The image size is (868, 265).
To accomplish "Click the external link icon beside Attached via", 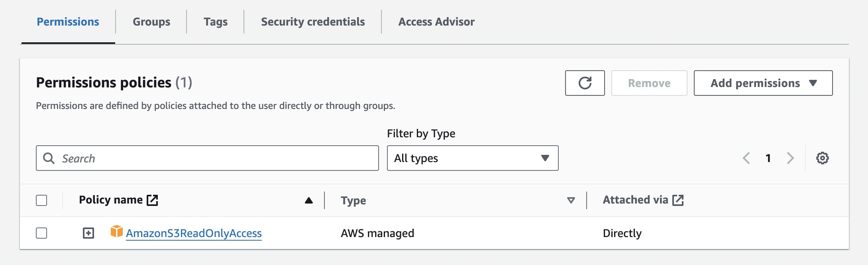I will click(678, 200).
